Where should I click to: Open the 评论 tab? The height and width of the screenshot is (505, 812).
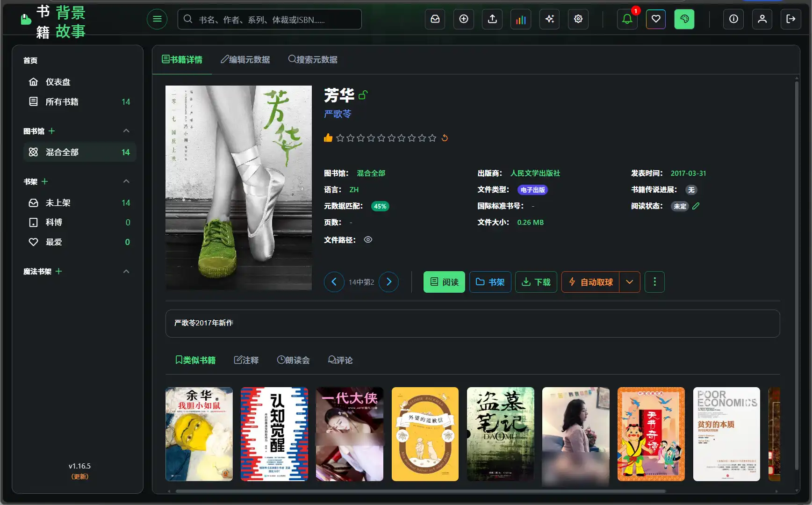pos(340,360)
